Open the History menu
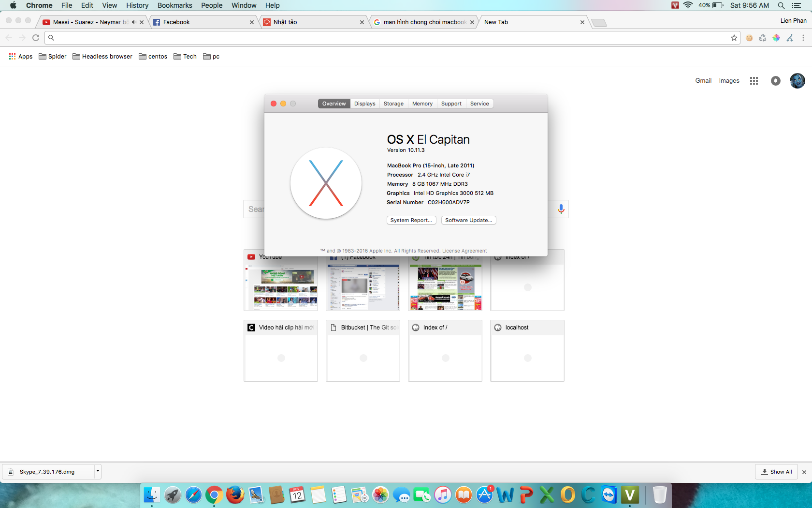This screenshot has width=812, height=508. [x=137, y=5]
